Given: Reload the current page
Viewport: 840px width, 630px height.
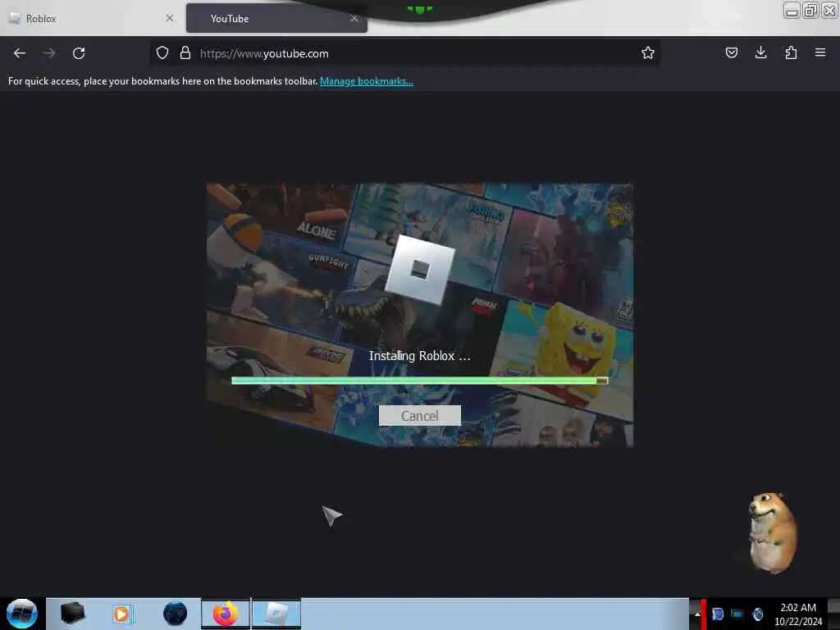Looking at the screenshot, I should click(79, 53).
